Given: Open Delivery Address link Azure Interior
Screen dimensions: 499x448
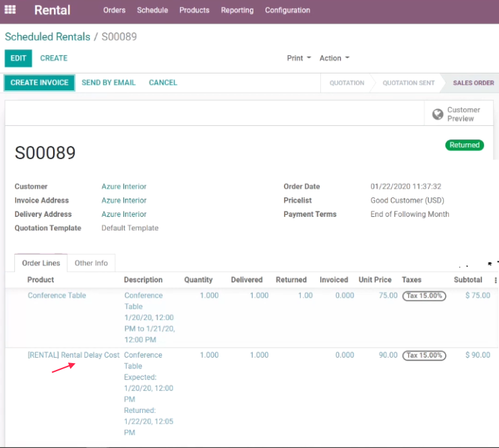Looking at the screenshot, I should (124, 214).
